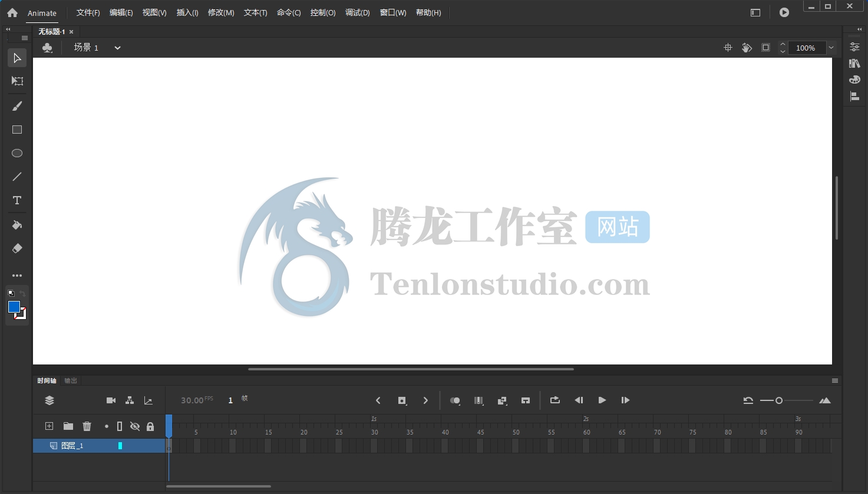Select the Paint Bucket tool

point(17,225)
